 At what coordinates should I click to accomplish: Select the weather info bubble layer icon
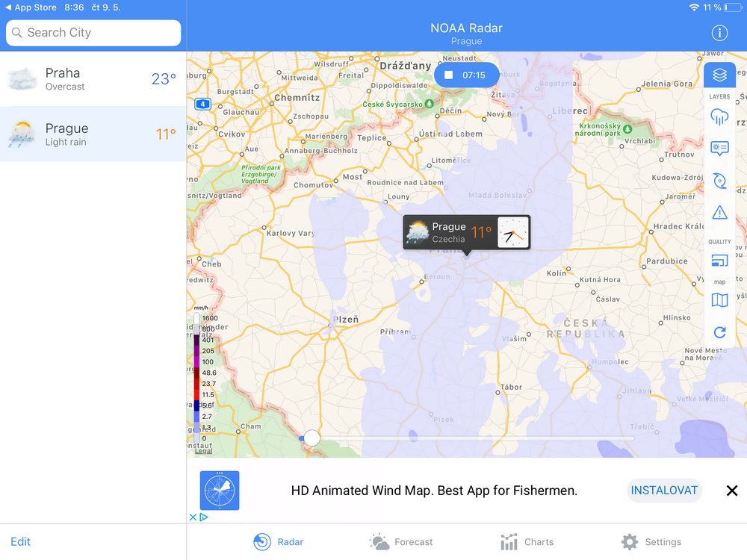[719, 149]
